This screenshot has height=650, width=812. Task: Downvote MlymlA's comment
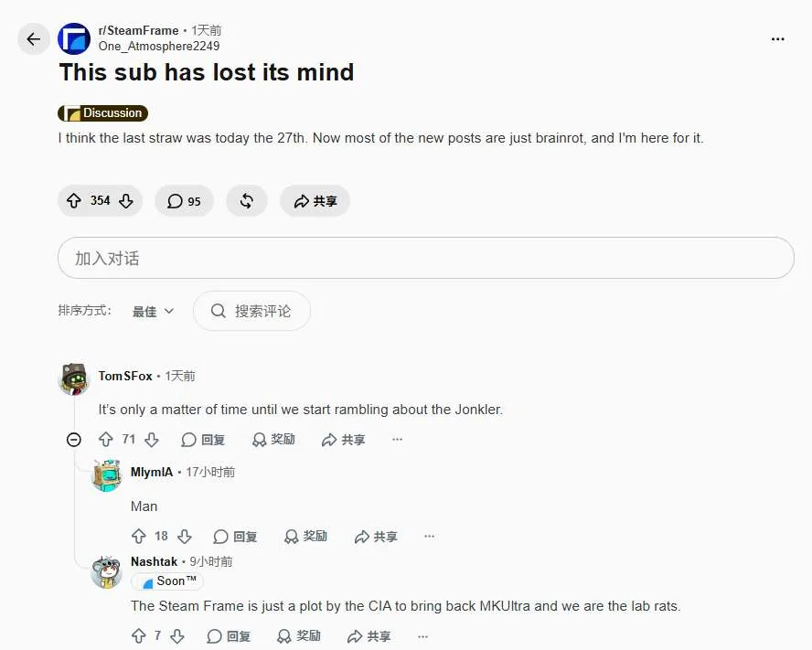[x=185, y=536]
